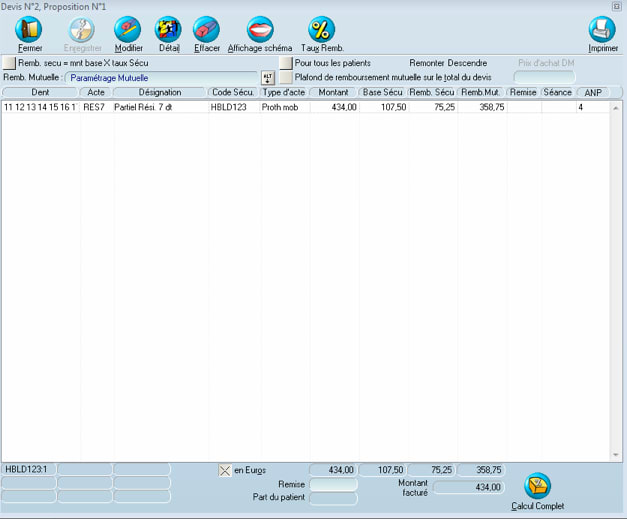Open Affichage schéma mouth icon

tap(260, 30)
